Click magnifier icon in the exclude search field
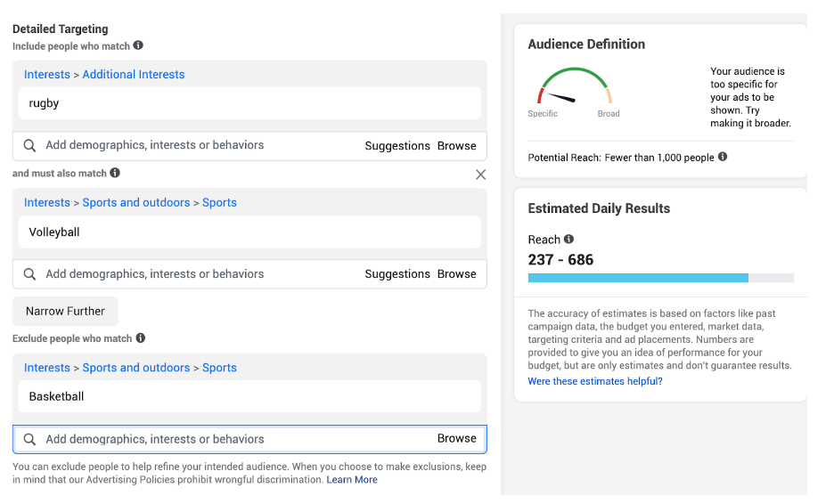834x504 pixels. click(30, 439)
